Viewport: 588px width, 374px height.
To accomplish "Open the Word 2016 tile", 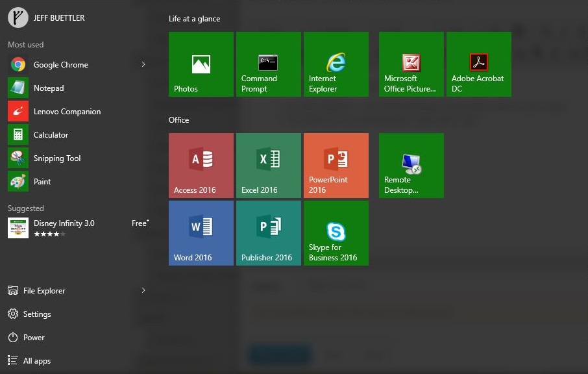I will (x=201, y=233).
